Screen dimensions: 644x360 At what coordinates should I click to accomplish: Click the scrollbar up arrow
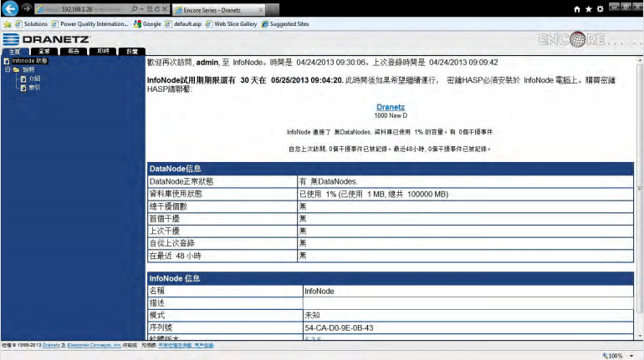[640, 61]
